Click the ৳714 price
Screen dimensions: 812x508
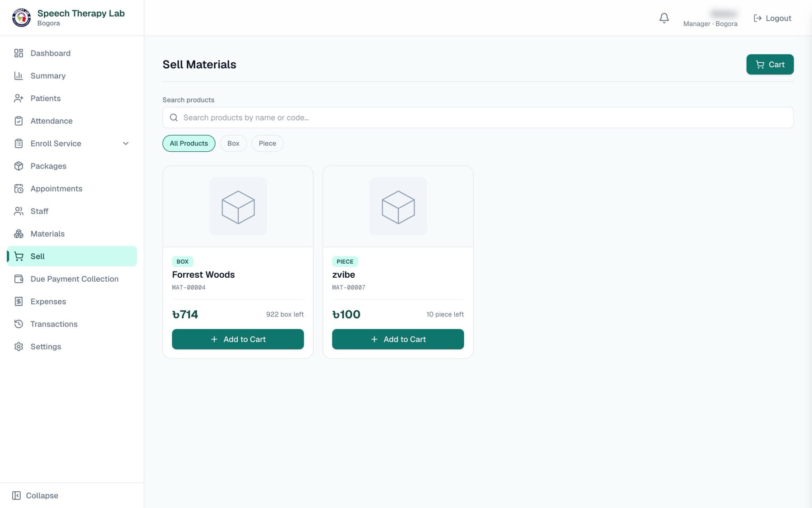pyautogui.click(x=185, y=314)
